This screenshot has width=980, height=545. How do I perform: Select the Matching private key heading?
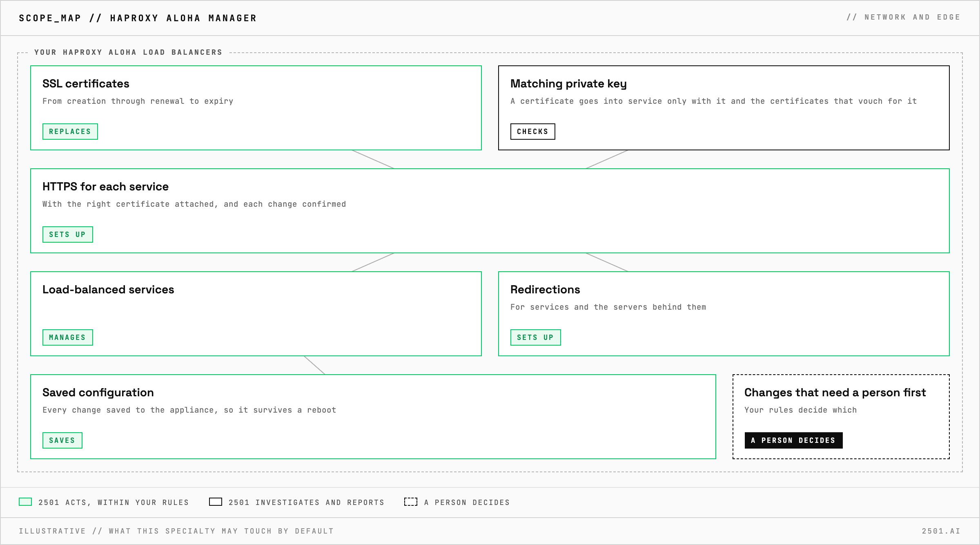pos(568,84)
